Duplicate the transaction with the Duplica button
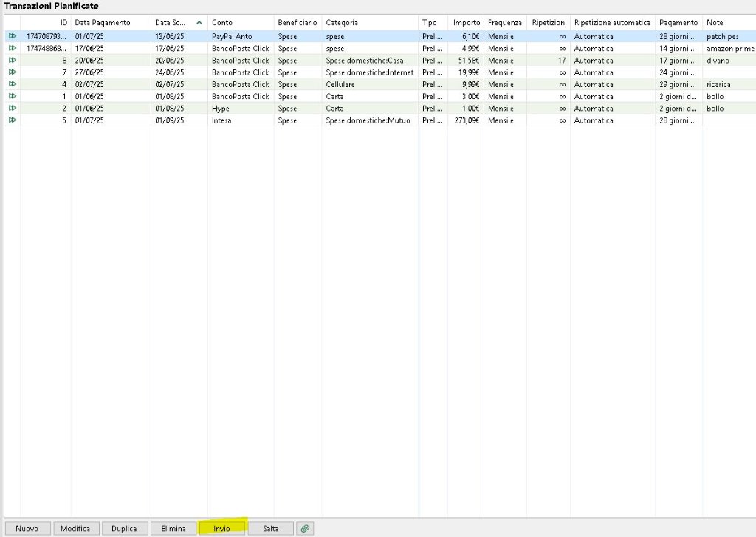Viewport: 756px width, 537px height. [124, 528]
